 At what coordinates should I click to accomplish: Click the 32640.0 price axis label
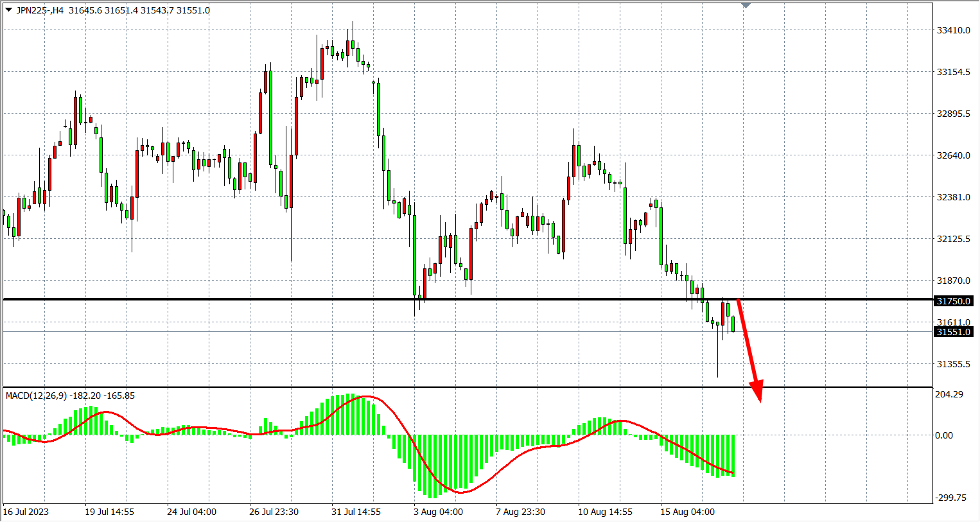(953, 155)
